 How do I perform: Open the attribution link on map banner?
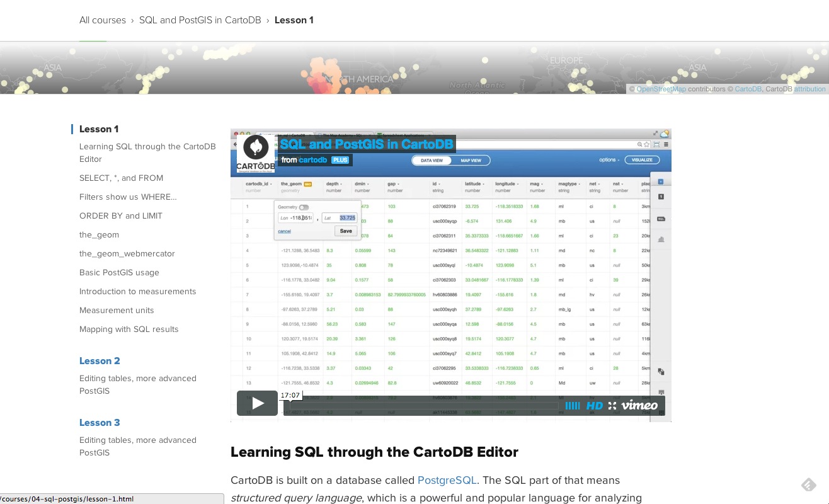[809, 89]
